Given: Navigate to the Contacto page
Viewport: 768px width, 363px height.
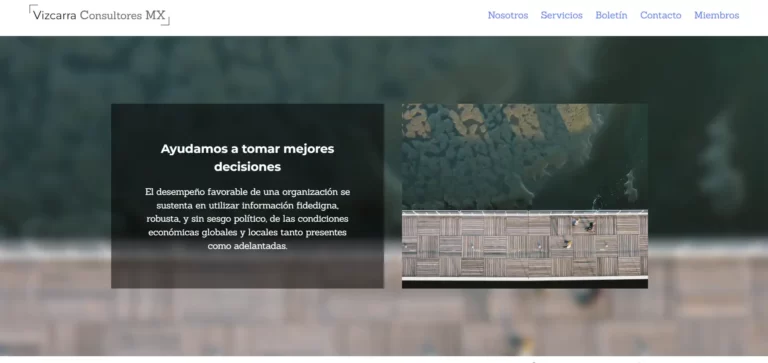Looking at the screenshot, I should pos(660,15).
